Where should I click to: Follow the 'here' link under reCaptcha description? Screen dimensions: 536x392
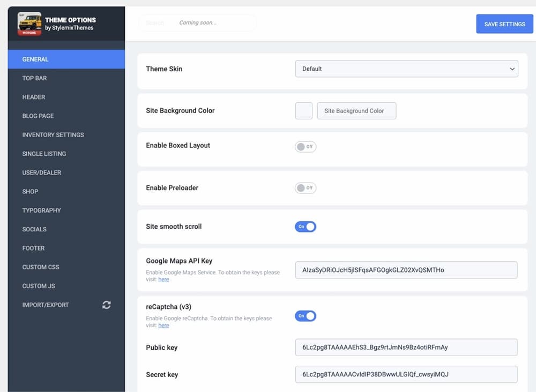point(163,326)
